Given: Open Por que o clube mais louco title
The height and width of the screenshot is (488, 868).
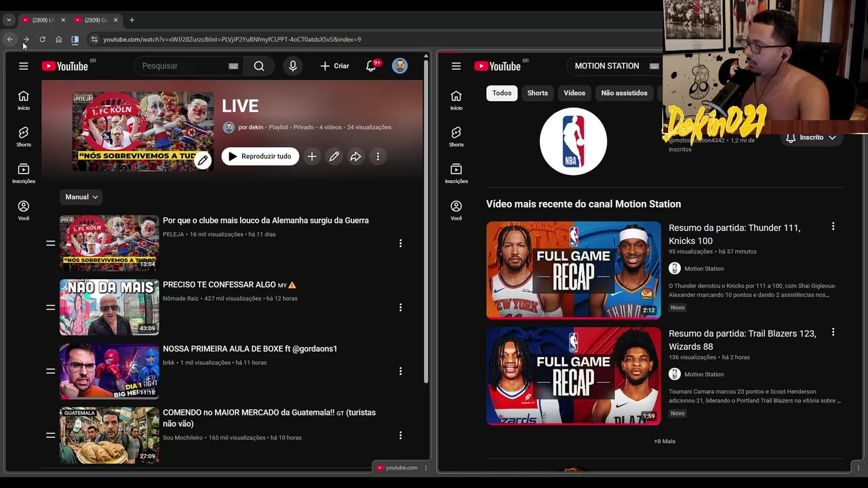Looking at the screenshot, I should (x=266, y=220).
